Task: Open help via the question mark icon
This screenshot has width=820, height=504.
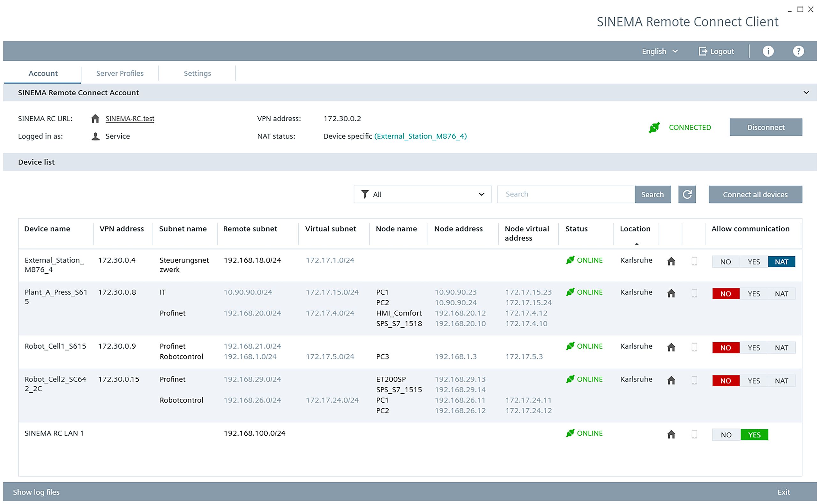Action: point(798,51)
